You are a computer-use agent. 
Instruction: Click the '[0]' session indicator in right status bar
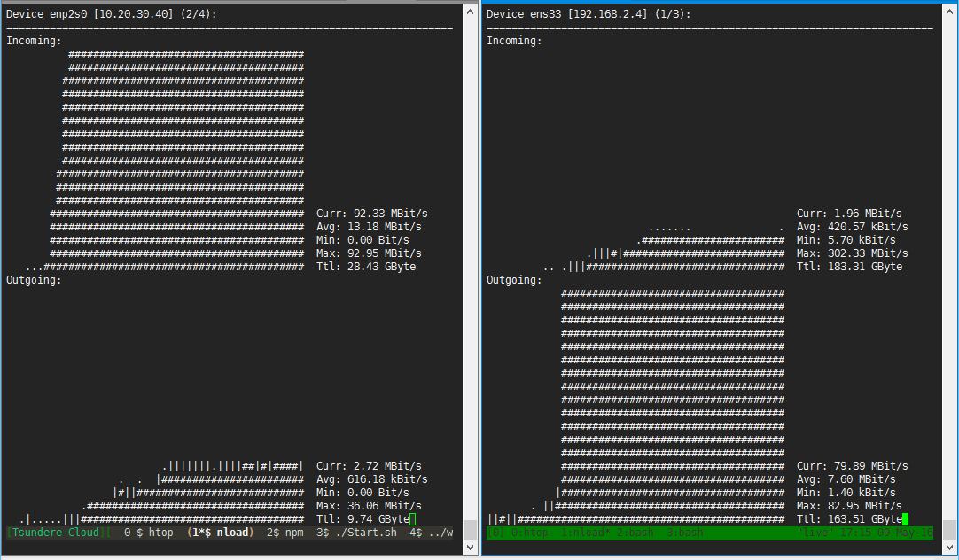pos(495,533)
